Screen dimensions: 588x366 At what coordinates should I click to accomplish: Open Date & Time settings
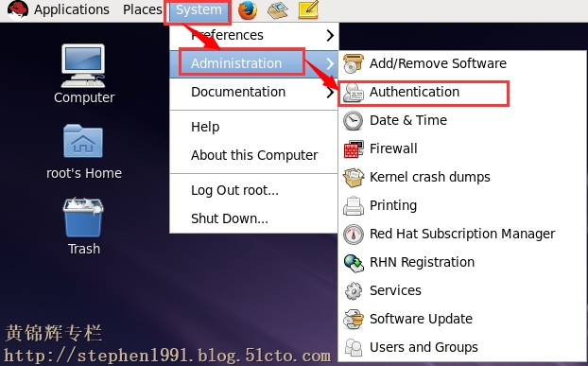click(x=463, y=121)
